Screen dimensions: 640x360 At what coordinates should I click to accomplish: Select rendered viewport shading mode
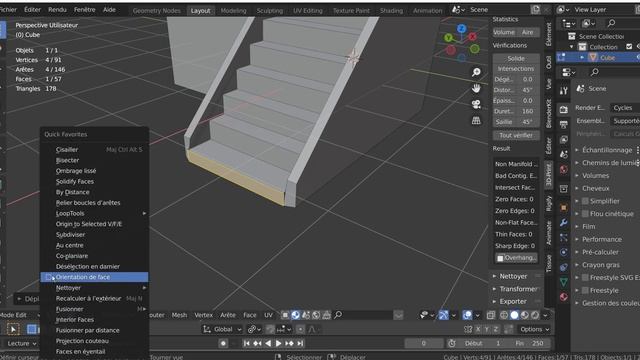coord(535,315)
